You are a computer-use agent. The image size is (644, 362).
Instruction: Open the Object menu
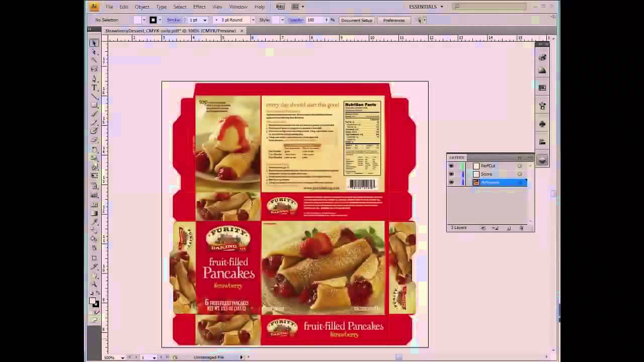pyautogui.click(x=142, y=7)
